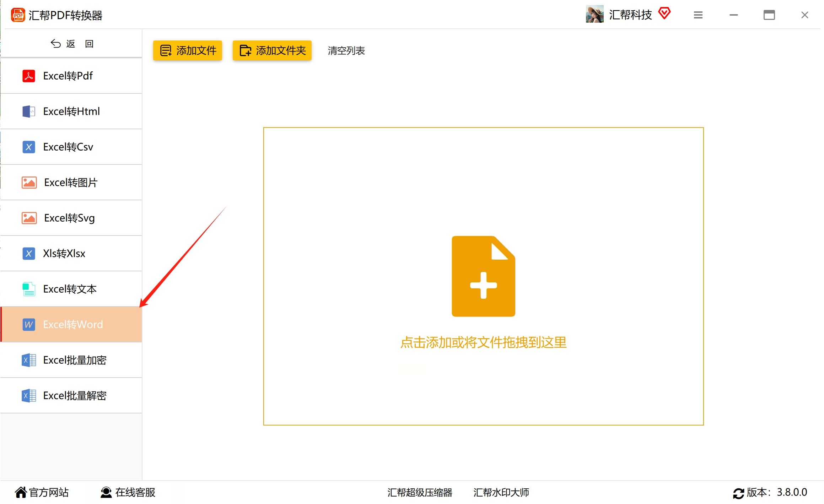824x504 pixels.
Task: Click the Excel转Pdf red PDF icon
Action: (28, 76)
